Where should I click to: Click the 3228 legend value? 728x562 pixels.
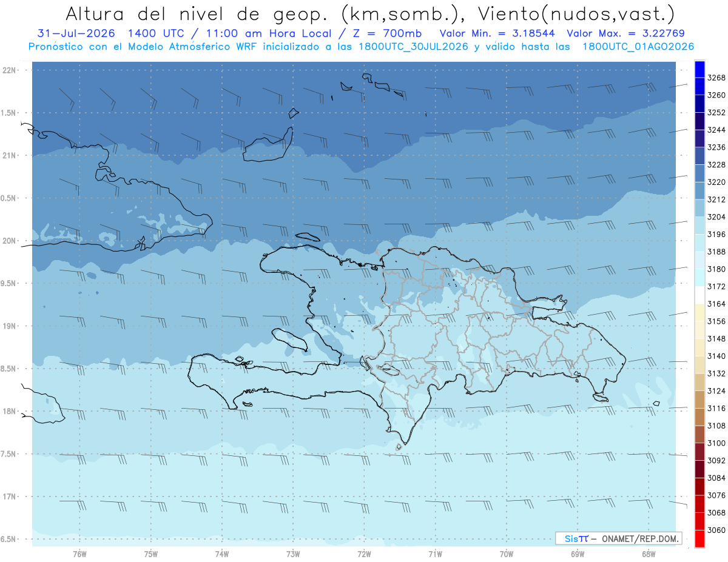716,165
